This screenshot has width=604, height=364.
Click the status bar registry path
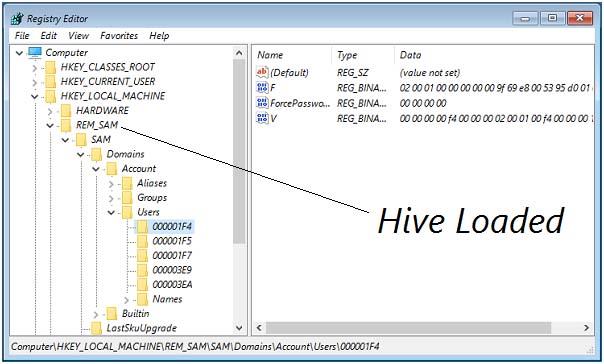pyautogui.click(x=195, y=347)
